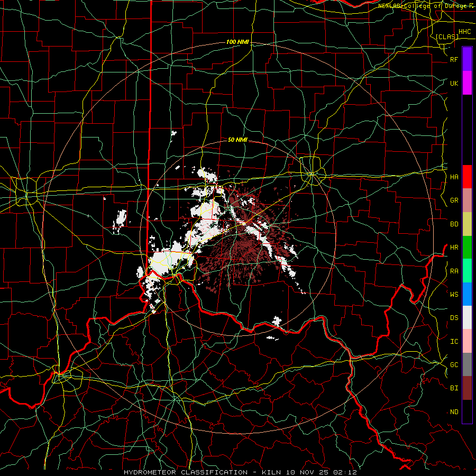Click the UK legend label

[454, 83]
